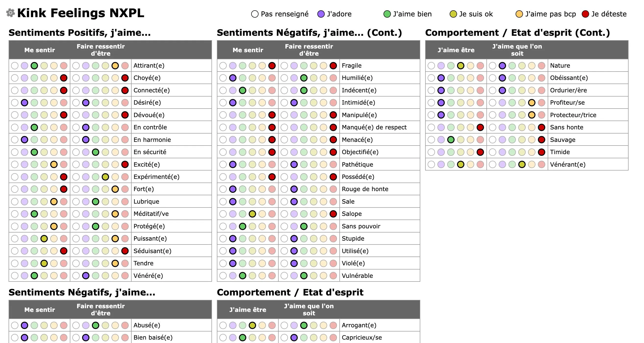Click the red Je déteste legend circle

click(x=585, y=14)
